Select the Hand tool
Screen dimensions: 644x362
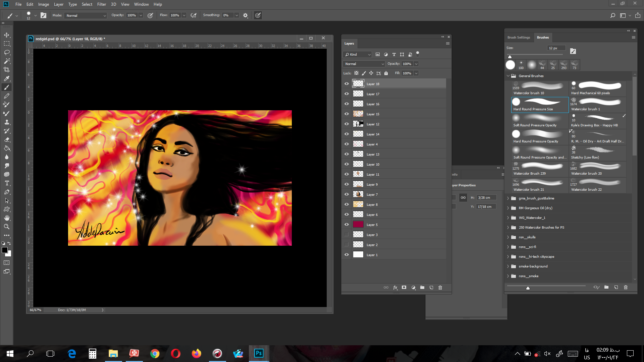click(7, 218)
